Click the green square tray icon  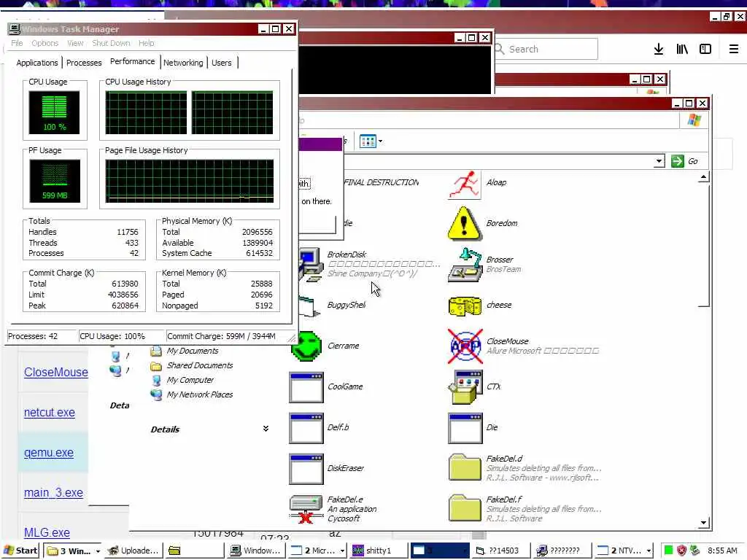click(x=668, y=551)
